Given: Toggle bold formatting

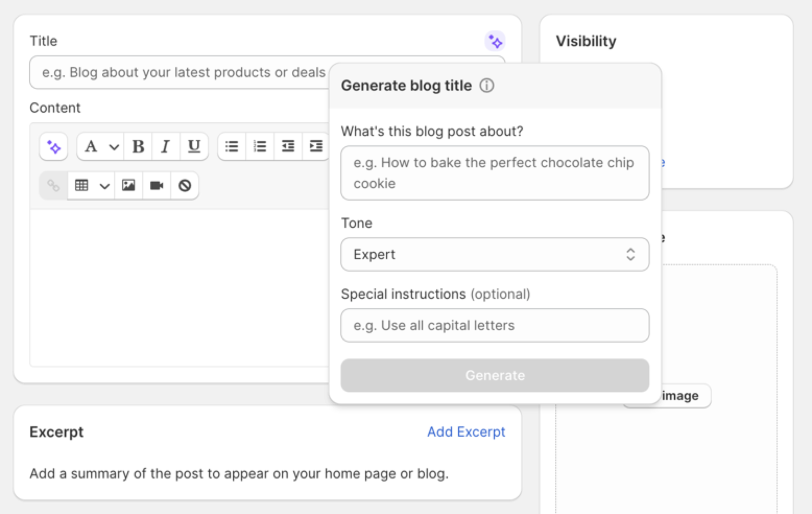Looking at the screenshot, I should pos(137,146).
